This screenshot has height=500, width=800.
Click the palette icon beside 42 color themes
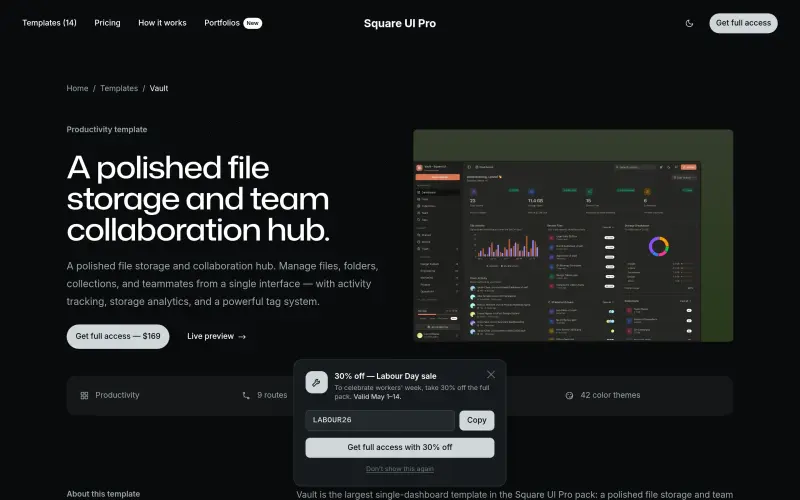[x=569, y=395]
